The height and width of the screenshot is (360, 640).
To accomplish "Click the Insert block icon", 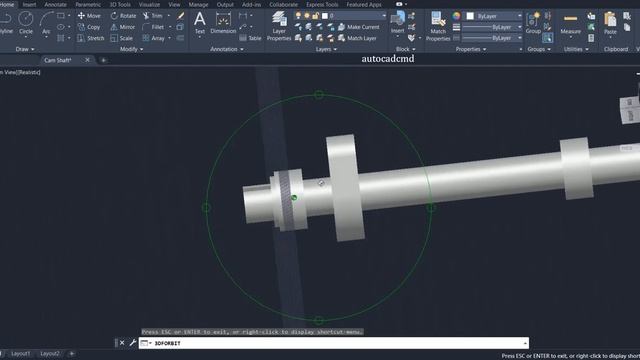I will tap(398, 21).
